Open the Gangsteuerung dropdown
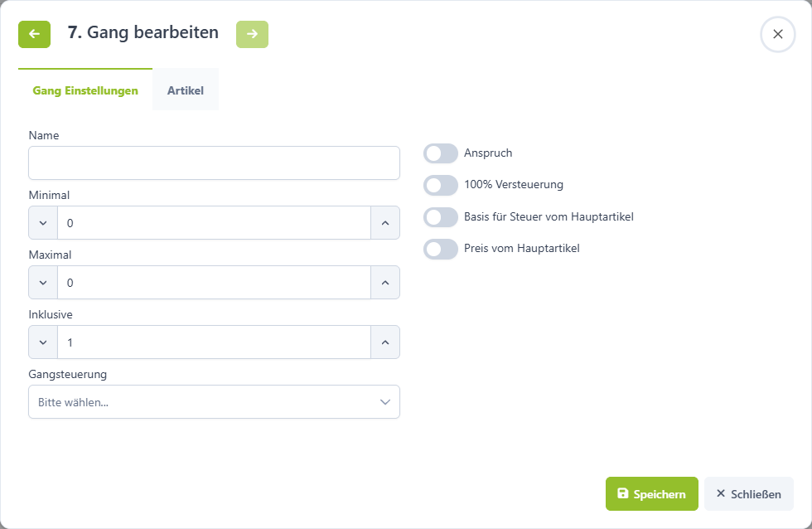Viewport: 812px width, 529px height. click(214, 401)
